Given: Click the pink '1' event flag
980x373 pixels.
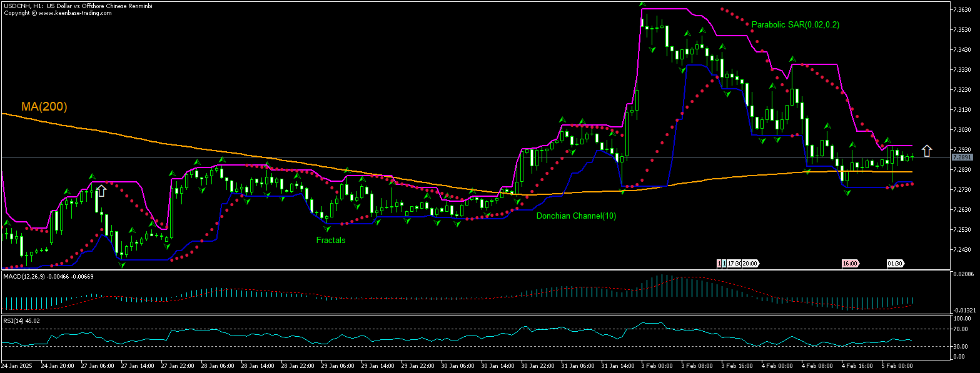Looking at the screenshot, I should click(x=719, y=264).
